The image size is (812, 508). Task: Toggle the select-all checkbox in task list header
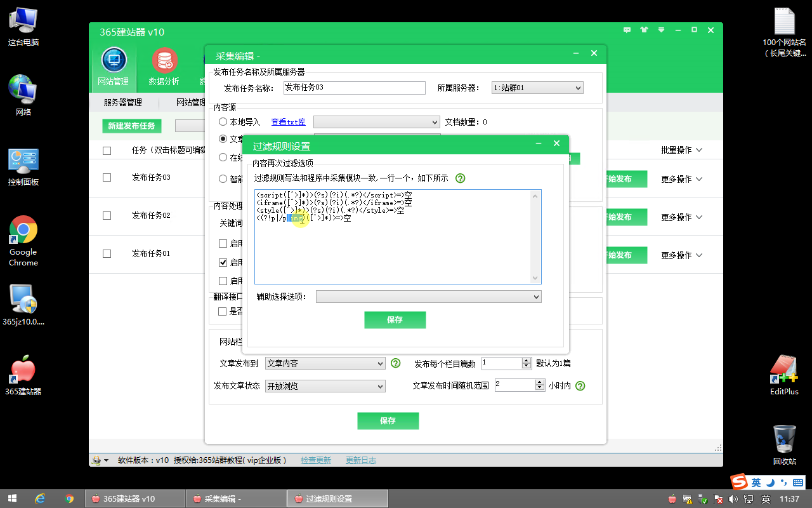(107, 150)
